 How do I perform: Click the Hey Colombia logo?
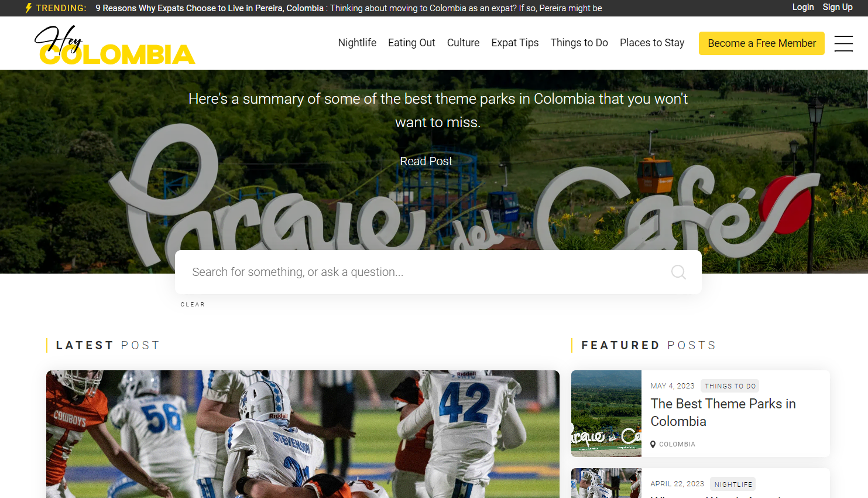[x=115, y=45]
